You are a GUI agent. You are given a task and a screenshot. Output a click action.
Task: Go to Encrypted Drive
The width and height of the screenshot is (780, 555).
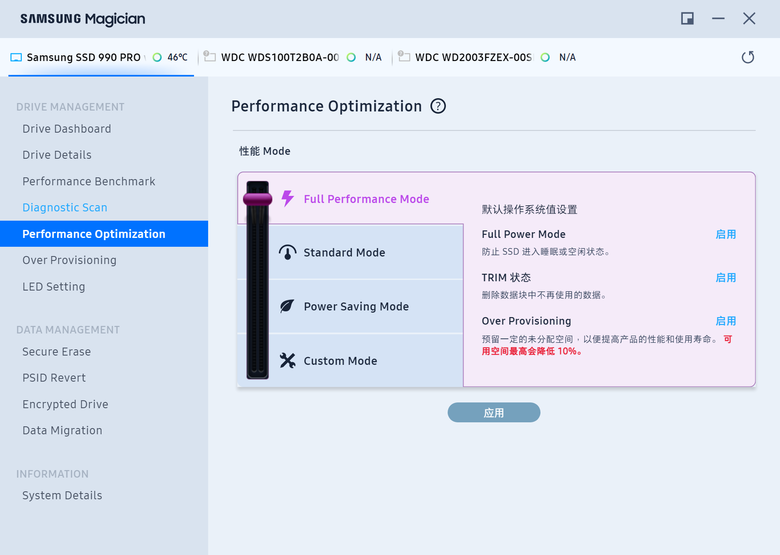[65, 404]
